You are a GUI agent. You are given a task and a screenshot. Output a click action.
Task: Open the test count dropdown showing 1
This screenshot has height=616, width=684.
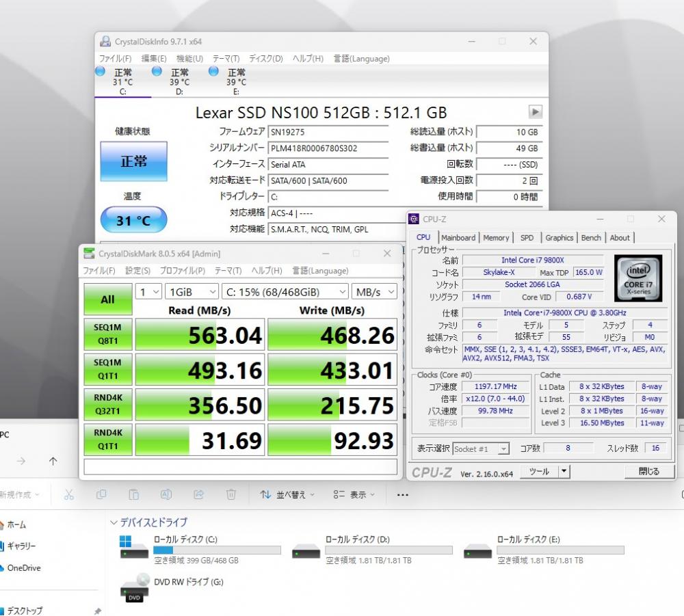click(148, 292)
